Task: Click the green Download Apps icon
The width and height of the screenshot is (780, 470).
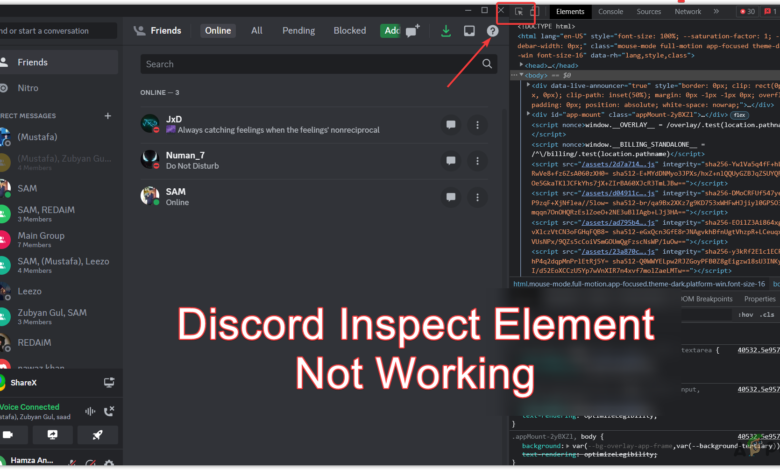Action: point(446,31)
